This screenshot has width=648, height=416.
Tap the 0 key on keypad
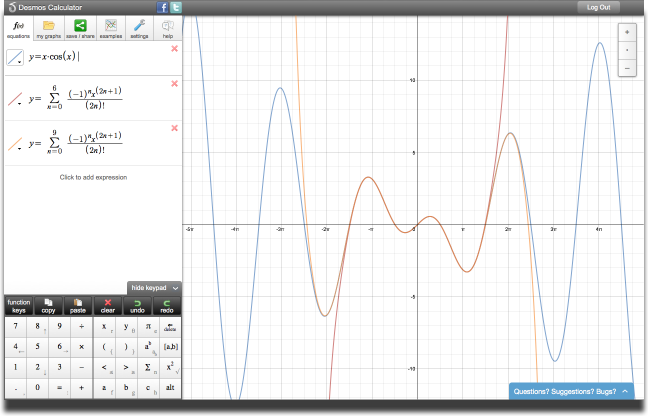click(x=38, y=387)
